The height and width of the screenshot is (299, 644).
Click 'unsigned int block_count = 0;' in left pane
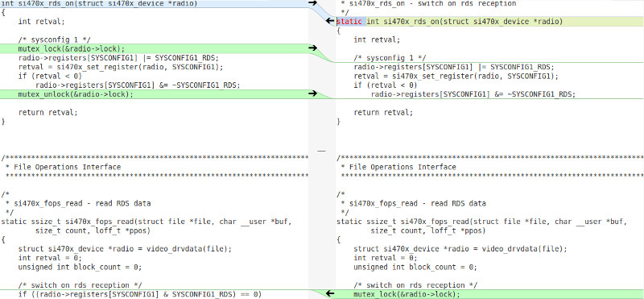(80, 267)
